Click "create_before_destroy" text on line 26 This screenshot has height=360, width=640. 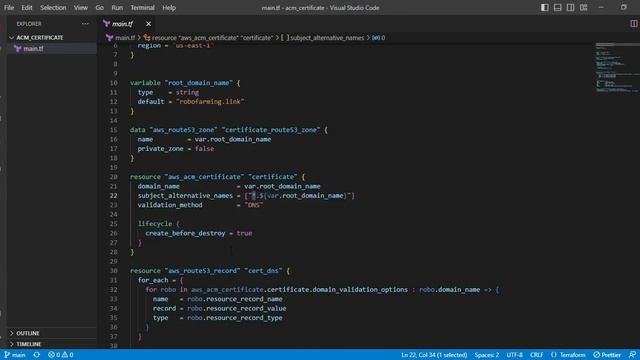point(185,233)
